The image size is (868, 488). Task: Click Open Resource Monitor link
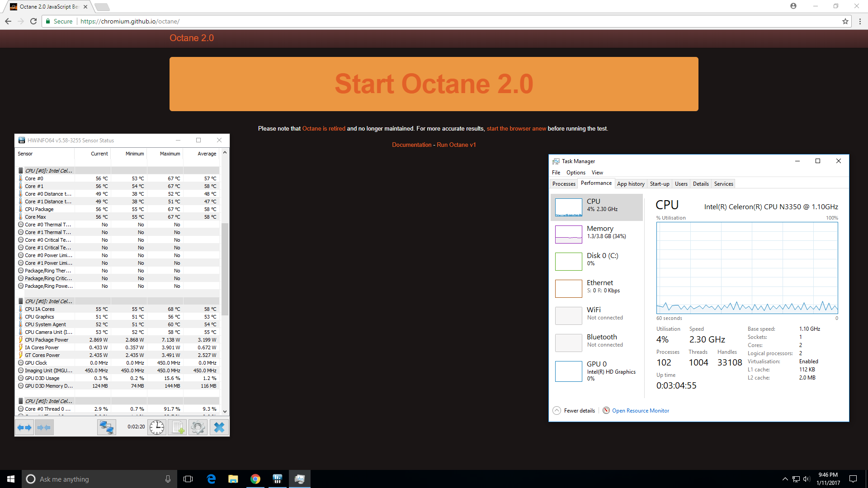[x=640, y=411]
